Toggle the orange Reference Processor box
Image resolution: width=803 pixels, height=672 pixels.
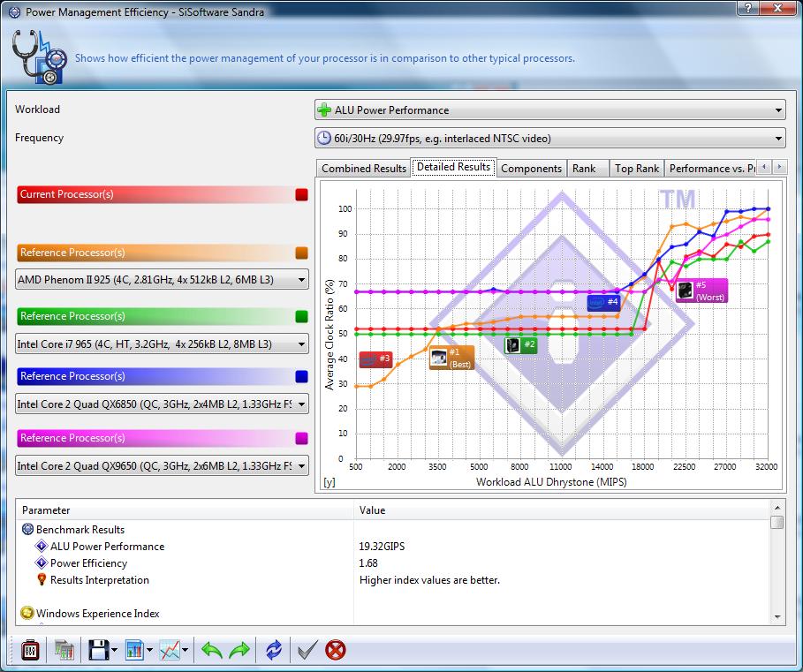[302, 253]
